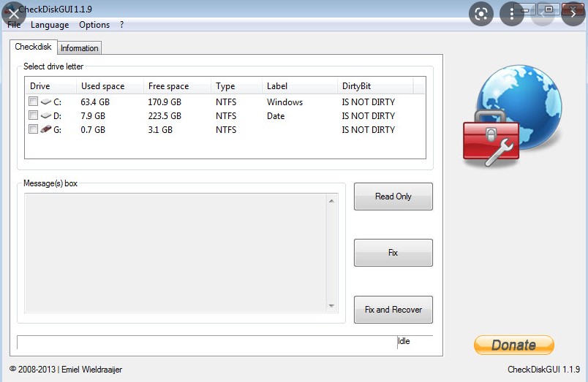The height and width of the screenshot is (382, 588).
Task: Select the 0.7 GB used space cell
Action: click(x=93, y=129)
